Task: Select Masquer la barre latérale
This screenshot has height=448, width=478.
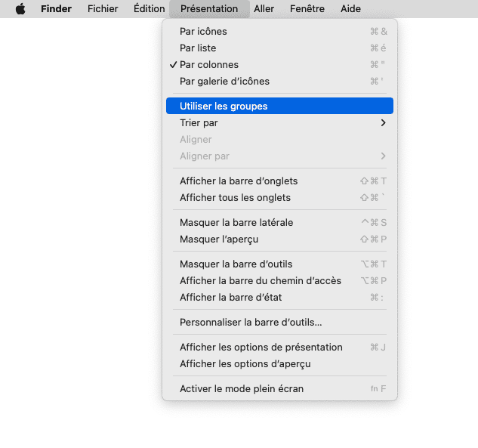Action: click(x=279, y=222)
